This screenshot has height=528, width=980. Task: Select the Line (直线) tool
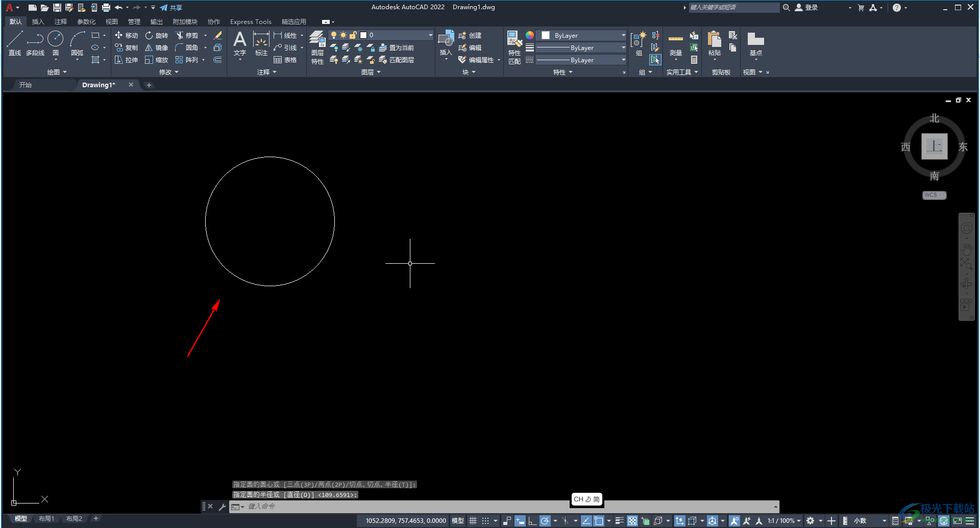pyautogui.click(x=15, y=43)
